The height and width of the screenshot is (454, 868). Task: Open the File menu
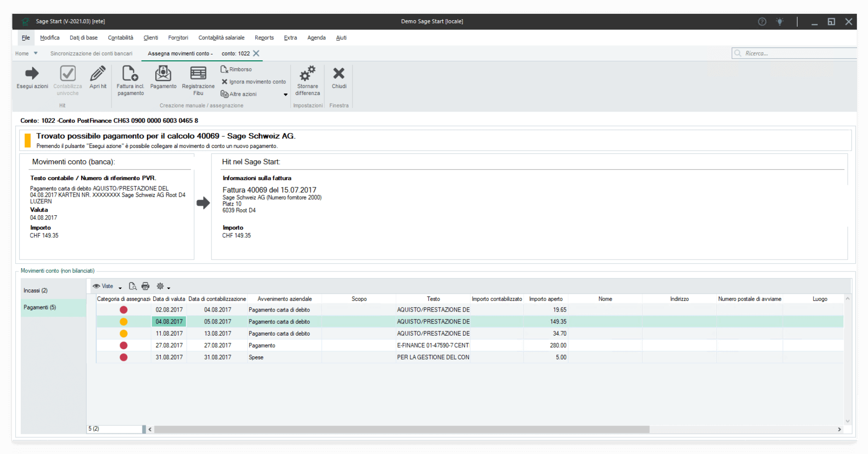(x=26, y=38)
